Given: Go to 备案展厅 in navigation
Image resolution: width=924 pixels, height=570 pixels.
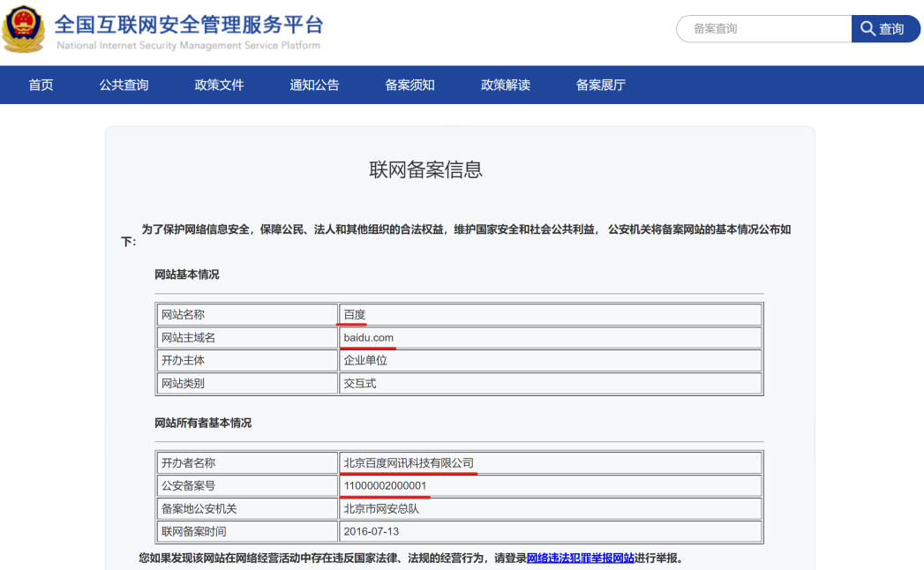Looking at the screenshot, I should pyautogui.click(x=600, y=85).
